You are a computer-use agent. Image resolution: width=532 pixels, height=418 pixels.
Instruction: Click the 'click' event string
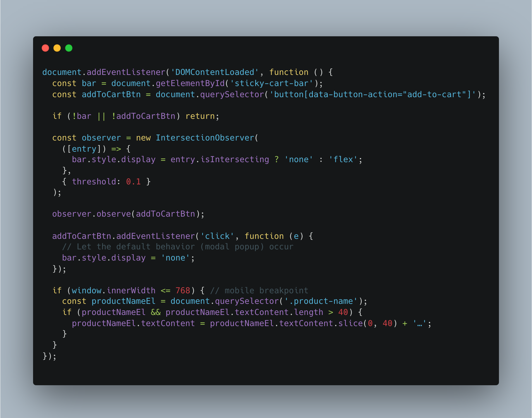pyautogui.click(x=217, y=236)
